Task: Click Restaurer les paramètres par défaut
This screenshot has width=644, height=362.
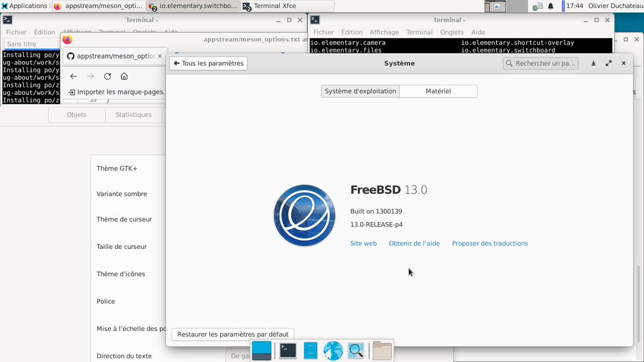Action: click(x=233, y=334)
